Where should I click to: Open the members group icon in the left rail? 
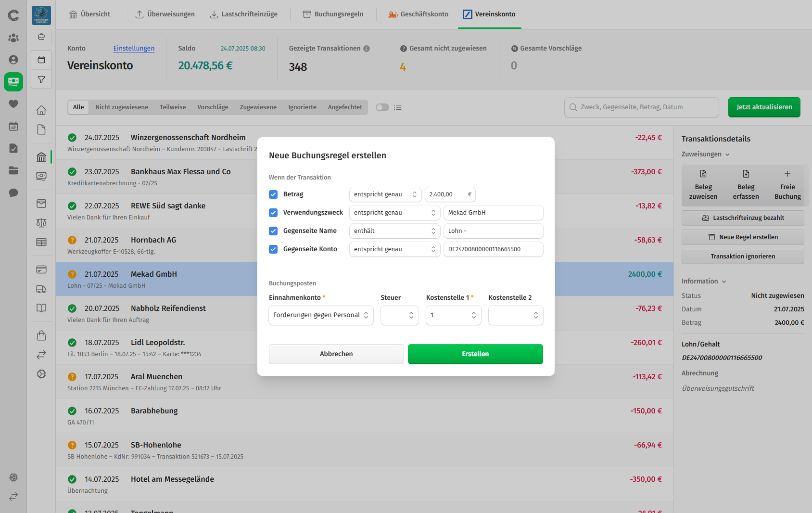click(x=13, y=38)
